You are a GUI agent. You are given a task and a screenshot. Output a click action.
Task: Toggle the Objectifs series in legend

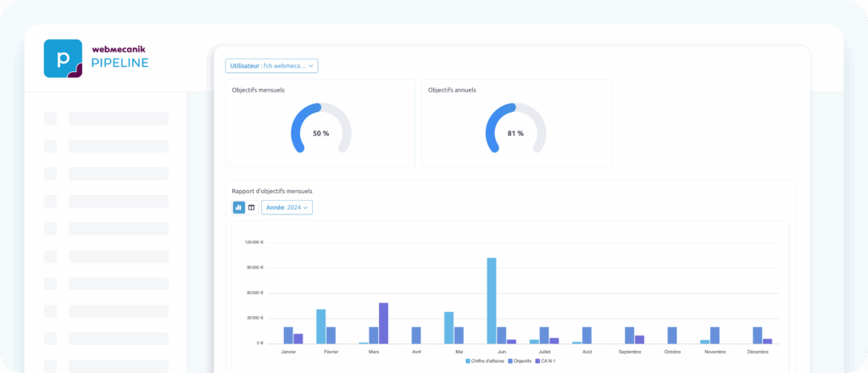point(524,360)
